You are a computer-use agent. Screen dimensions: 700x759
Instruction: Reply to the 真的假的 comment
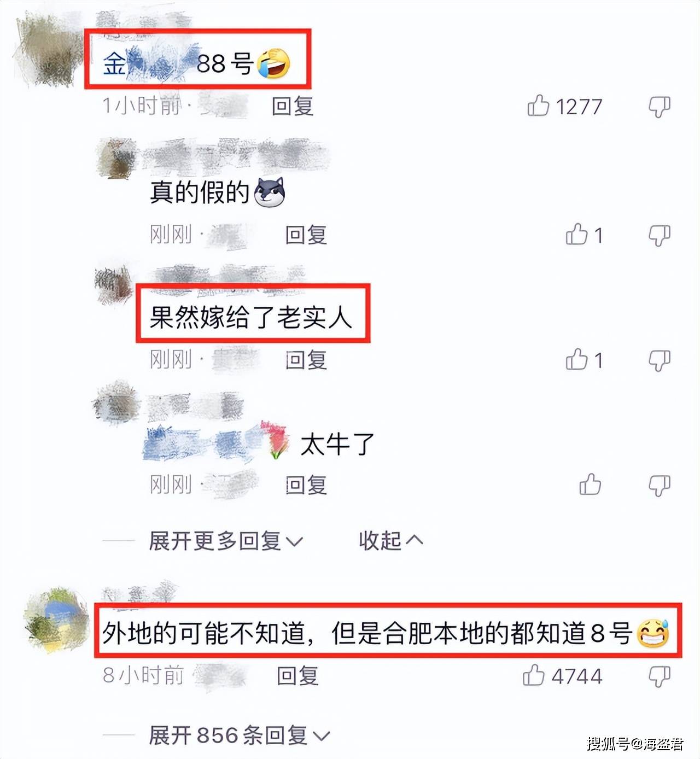[x=306, y=235]
